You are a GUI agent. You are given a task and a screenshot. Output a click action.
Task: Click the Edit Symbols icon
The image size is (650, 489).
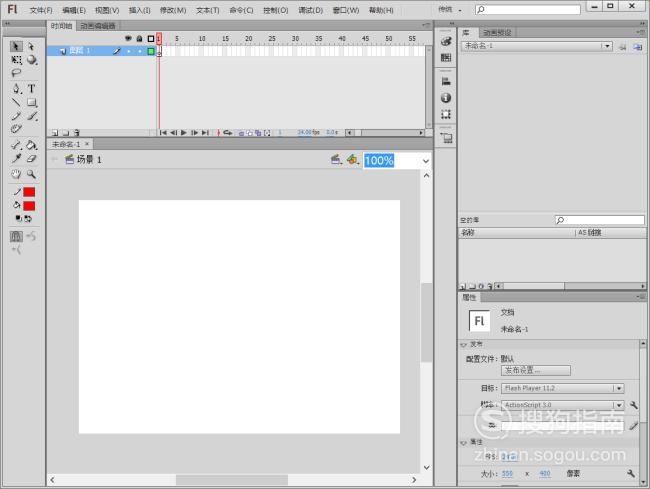click(x=353, y=160)
